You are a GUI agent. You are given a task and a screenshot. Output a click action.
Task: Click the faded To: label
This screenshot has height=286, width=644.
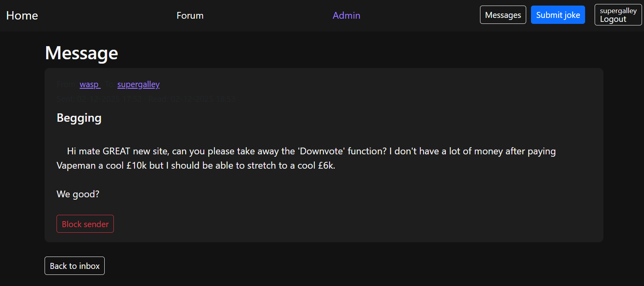click(x=109, y=84)
